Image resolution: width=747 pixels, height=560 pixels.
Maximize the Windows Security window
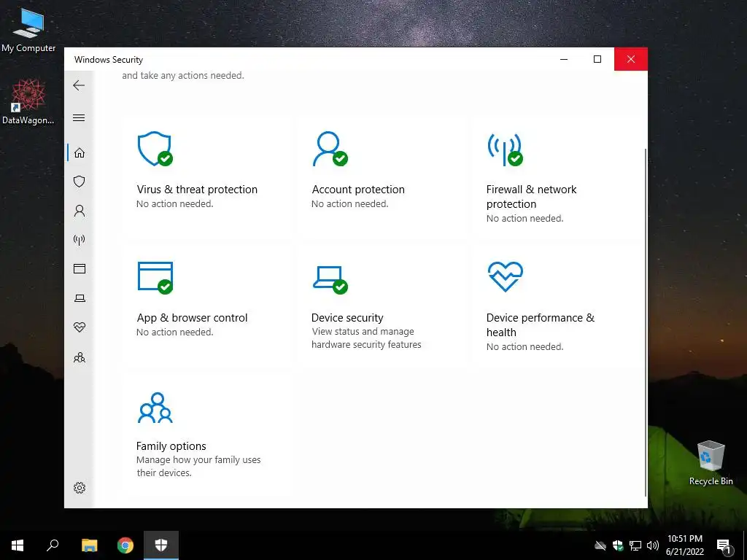click(x=597, y=59)
